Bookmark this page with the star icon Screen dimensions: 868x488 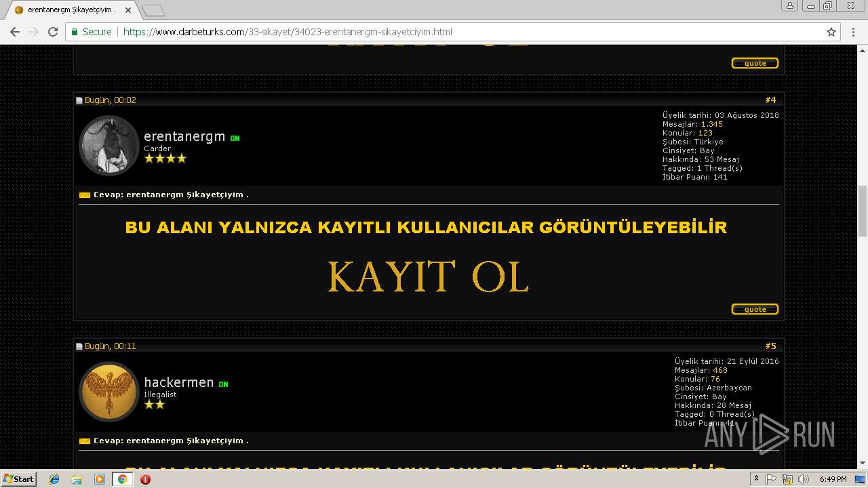point(831,32)
